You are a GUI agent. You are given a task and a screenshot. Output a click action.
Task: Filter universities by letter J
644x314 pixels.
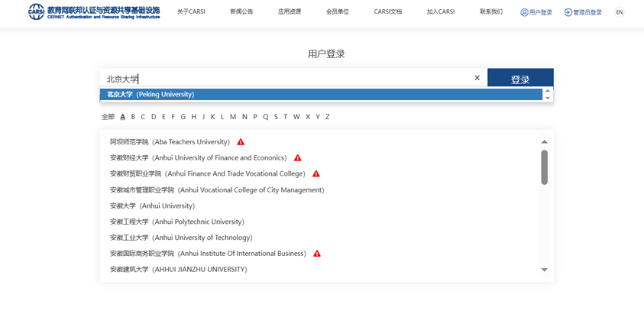coord(203,117)
